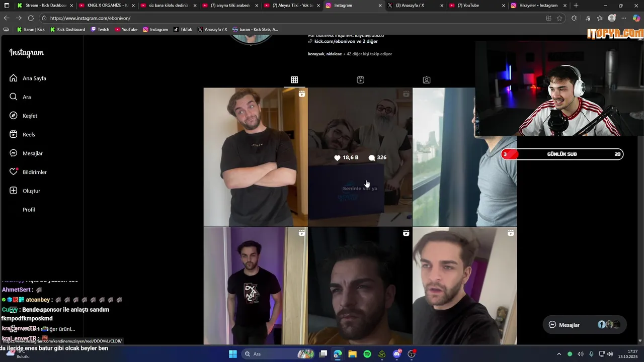Open the browser profile avatar

pyautogui.click(x=612, y=18)
